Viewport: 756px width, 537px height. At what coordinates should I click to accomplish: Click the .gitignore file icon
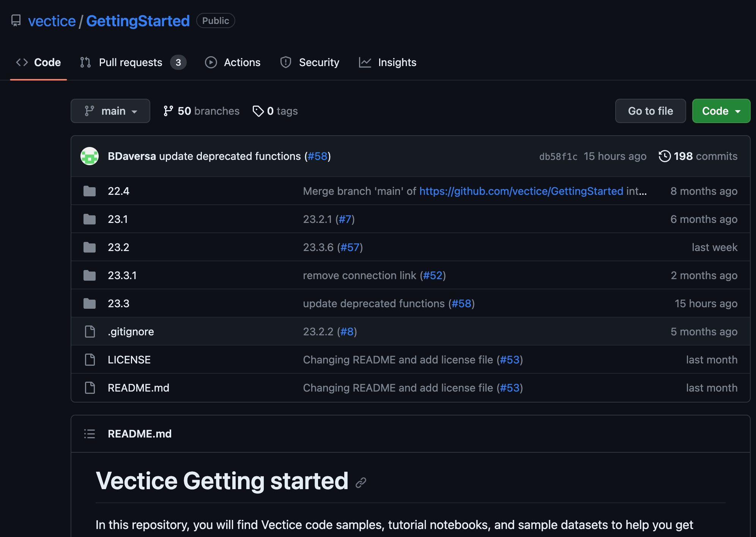click(90, 332)
